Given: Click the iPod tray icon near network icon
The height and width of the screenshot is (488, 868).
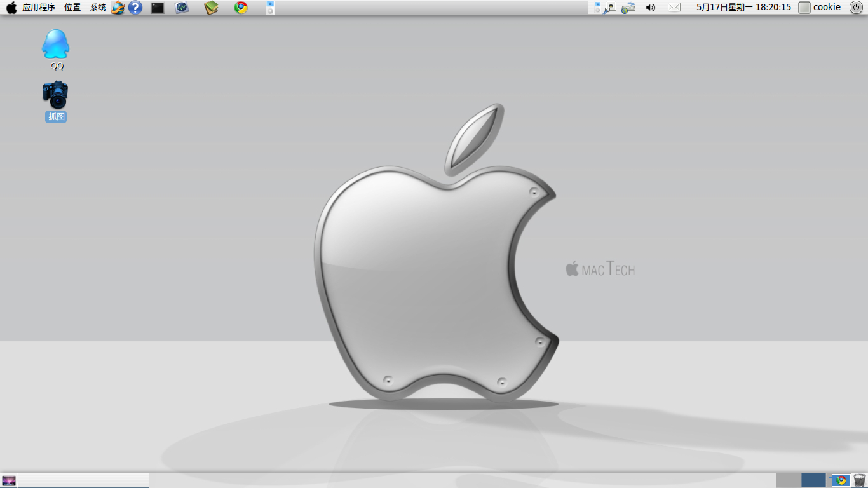Looking at the screenshot, I should (x=597, y=8).
